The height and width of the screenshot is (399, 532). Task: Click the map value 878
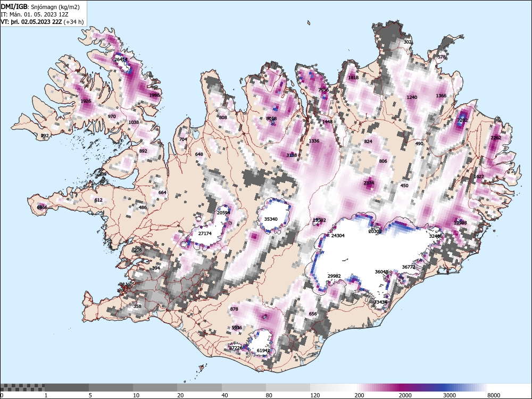[x=234, y=309]
